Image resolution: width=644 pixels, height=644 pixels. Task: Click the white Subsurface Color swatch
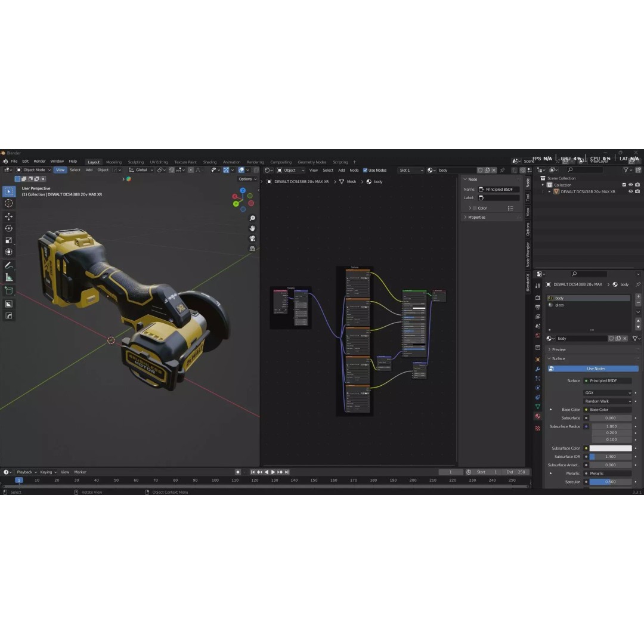(611, 448)
